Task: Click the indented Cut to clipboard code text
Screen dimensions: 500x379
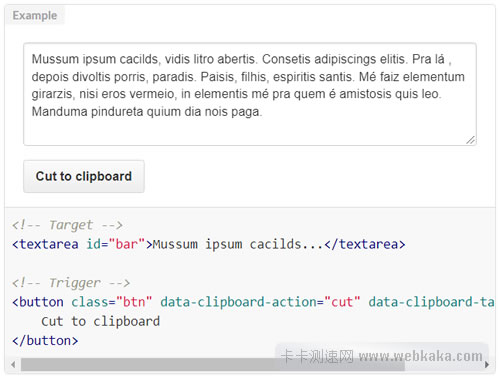Action: 101,322
